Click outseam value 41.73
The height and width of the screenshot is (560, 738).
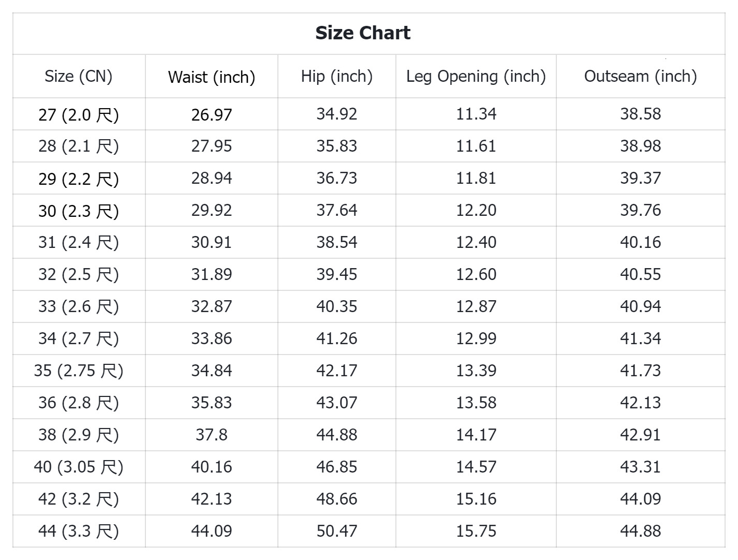[641, 371]
